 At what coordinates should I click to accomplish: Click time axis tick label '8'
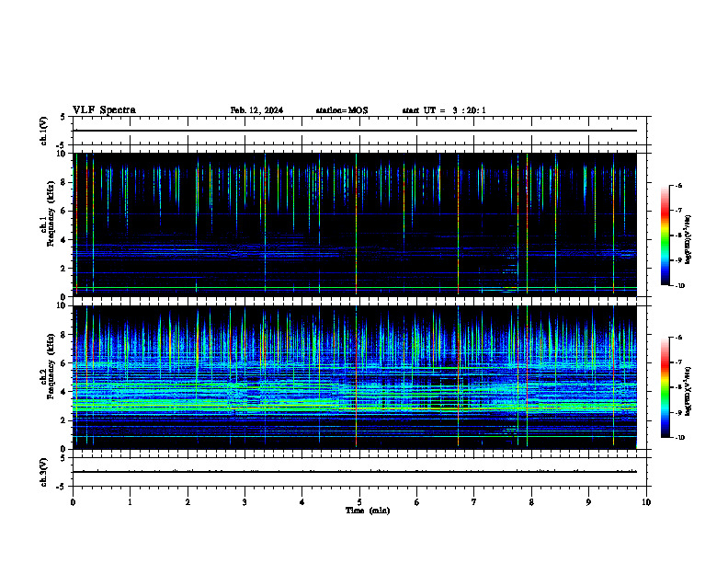pyautogui.click(x=531, y=502)
